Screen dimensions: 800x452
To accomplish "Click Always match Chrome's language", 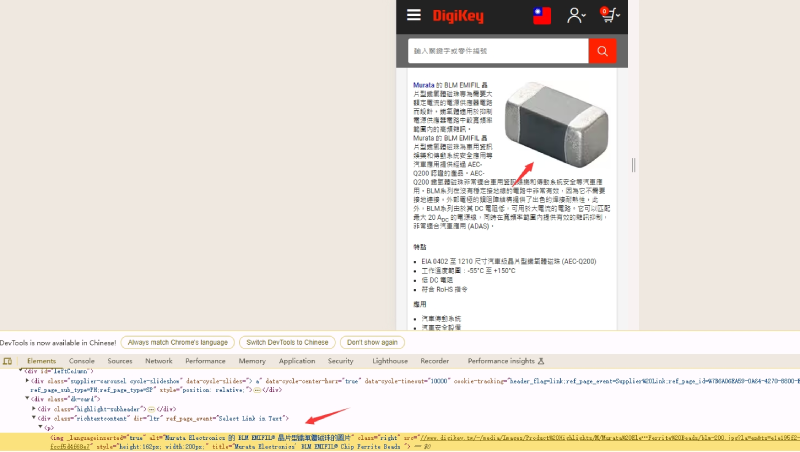I will [178, 342].
